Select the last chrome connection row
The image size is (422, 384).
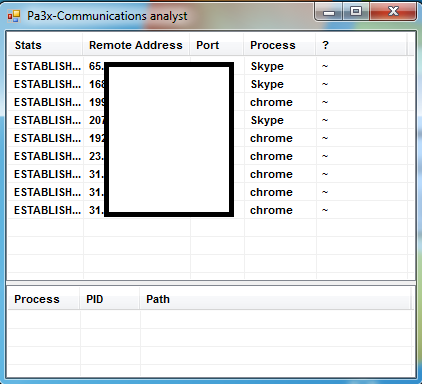pos(211,210)
